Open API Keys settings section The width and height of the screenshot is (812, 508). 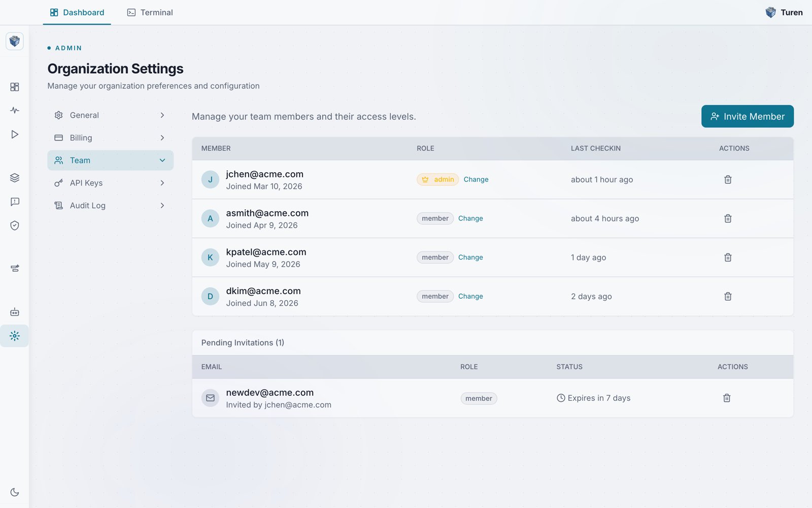[110, 183]
